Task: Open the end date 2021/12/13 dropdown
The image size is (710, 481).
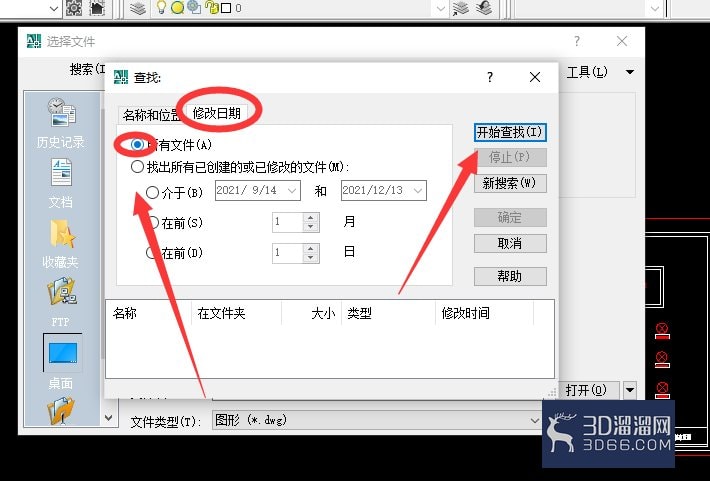Action: (x=418, y=191)
